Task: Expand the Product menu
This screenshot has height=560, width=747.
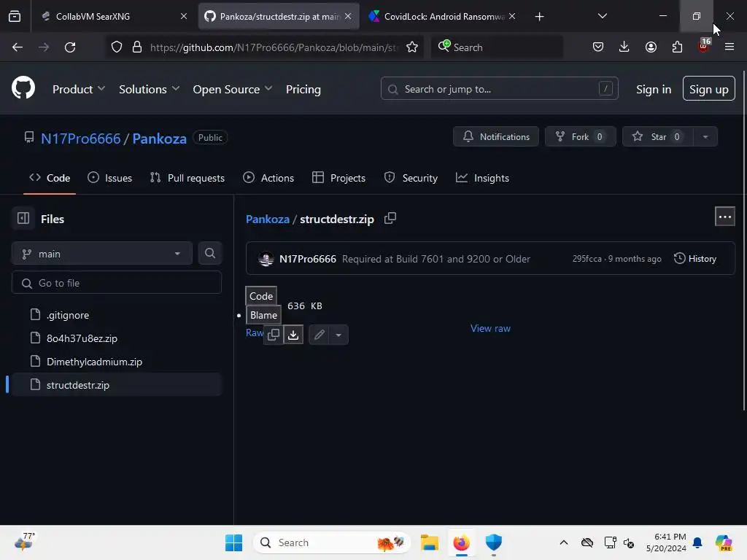Action: pyautogui.click(x=79, y=89)
